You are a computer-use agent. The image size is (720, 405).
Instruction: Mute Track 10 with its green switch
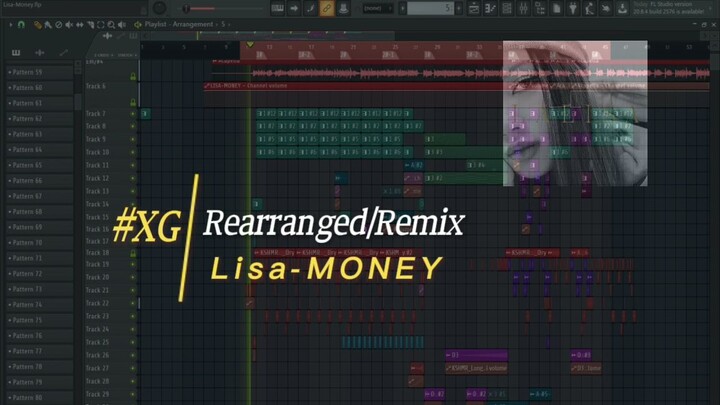coord(133,152)
